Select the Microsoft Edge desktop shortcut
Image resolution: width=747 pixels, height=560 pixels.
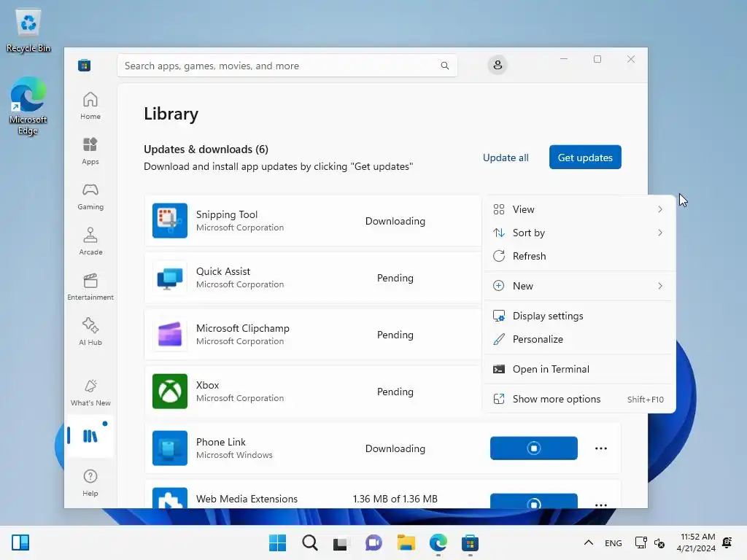point(28,106)
